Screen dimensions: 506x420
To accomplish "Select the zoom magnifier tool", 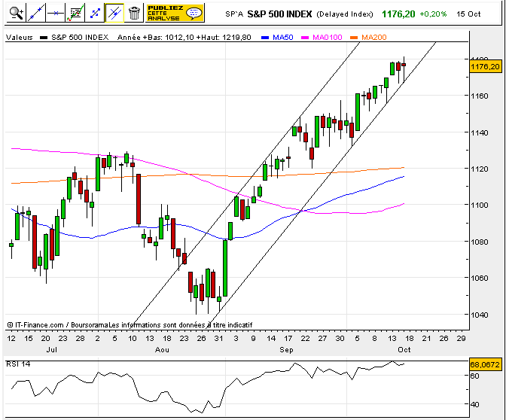I will click(x=16, y=13).
